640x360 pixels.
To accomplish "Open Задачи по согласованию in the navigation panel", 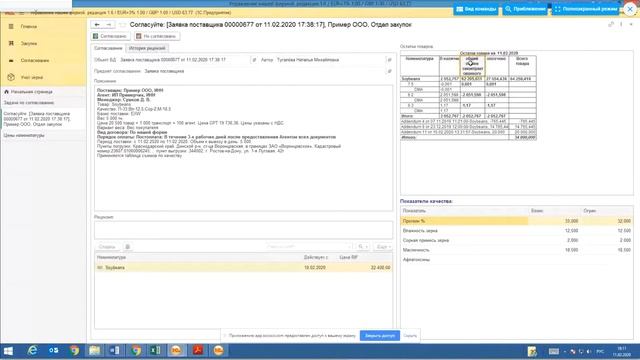I will (29, 103).
